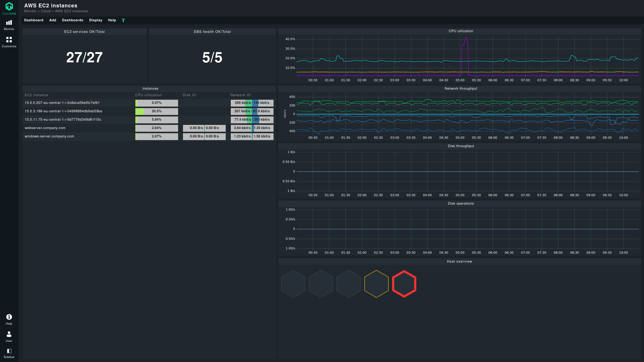This screenshot has height=362, width=644.
Task: Click the 27/27 EC2 services value
Action: 85,57
